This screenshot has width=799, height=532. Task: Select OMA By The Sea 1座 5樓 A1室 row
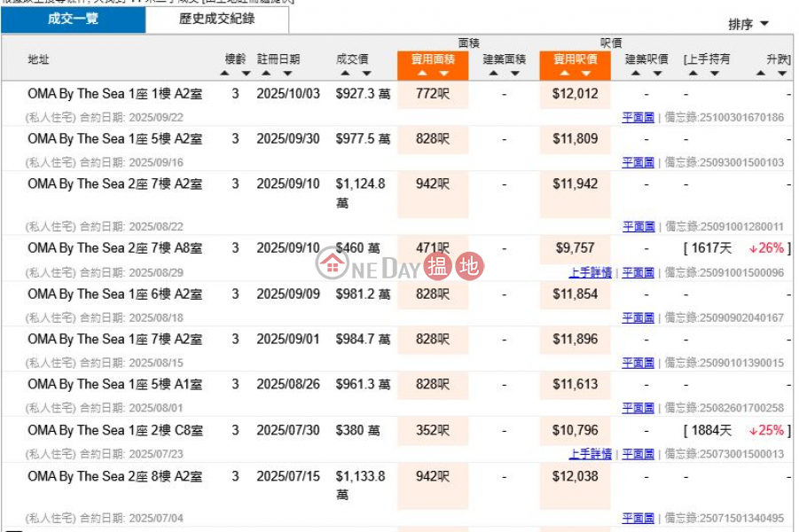click(114, 384)
